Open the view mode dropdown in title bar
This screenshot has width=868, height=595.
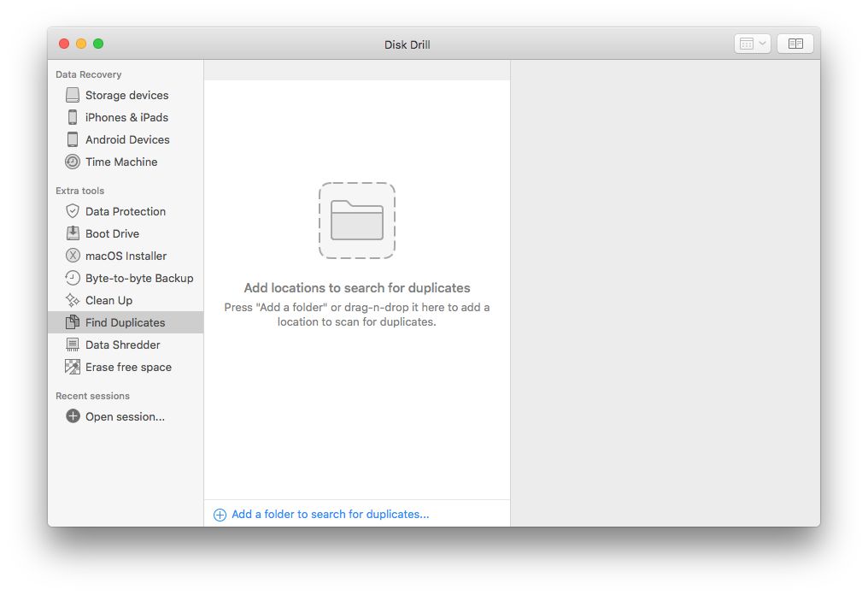tap(753, 44)
